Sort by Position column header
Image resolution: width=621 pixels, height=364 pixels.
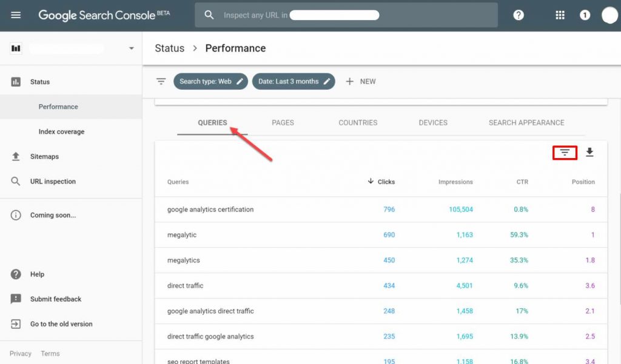[583, 182]
